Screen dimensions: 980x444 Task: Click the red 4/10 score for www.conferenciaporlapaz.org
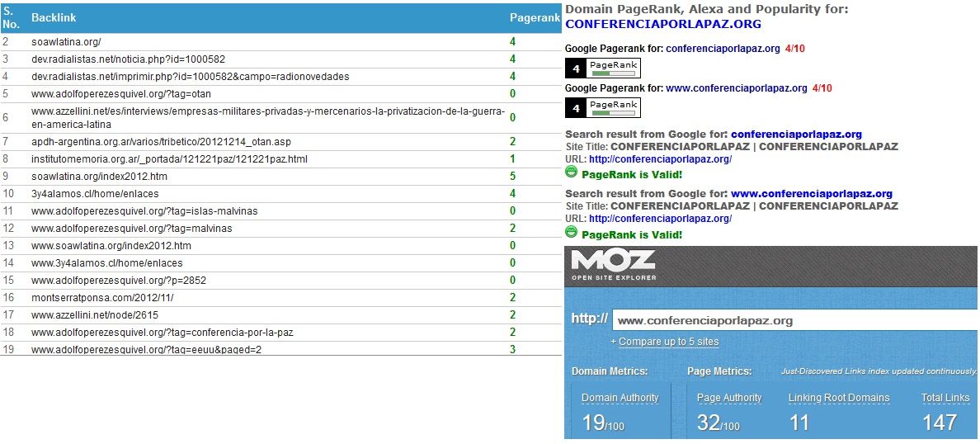pyautogui.click(x=822, y=89)
